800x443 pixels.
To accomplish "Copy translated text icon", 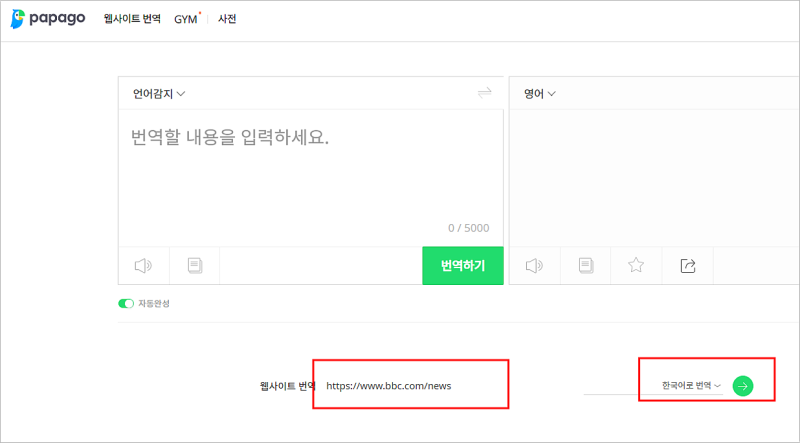I will coord(586,265).
